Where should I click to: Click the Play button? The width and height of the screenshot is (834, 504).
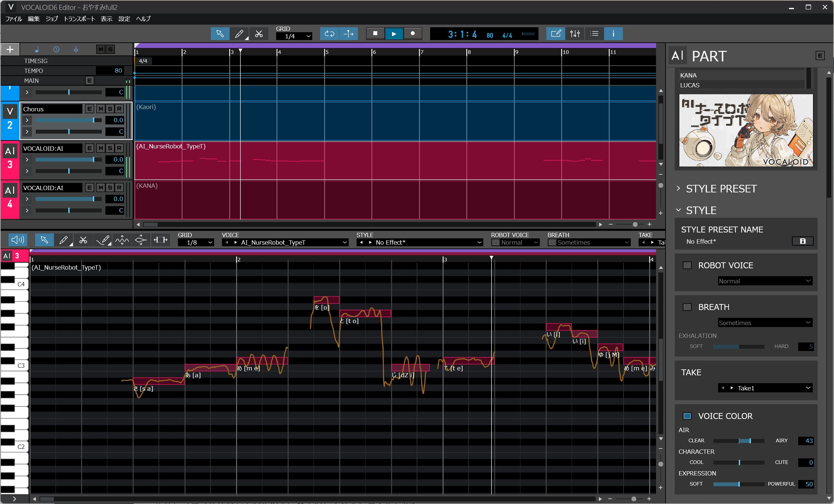[394, 33]
